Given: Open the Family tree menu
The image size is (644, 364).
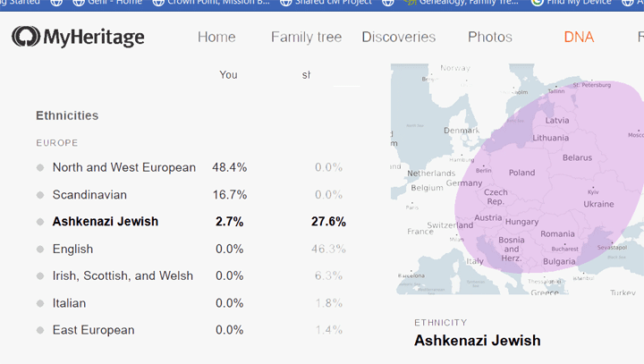Looking at the screenshot, I should click(x=307, y=37).
